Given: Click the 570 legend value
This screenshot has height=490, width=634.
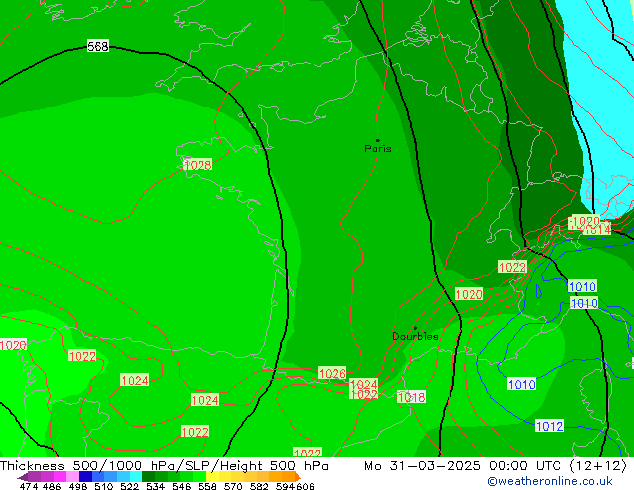Looking at the screenshot, I should [233, 486].
